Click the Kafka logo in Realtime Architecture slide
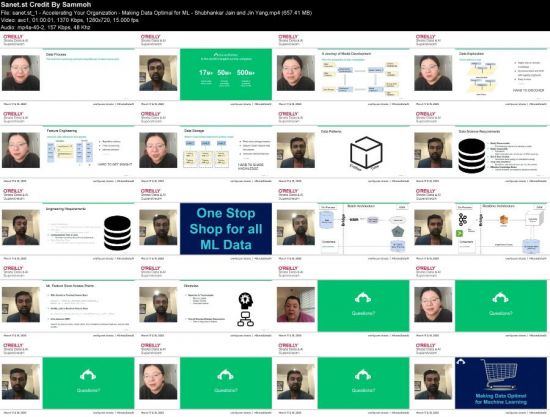Screen dimensions: 550x417 (x=463, y=220)
